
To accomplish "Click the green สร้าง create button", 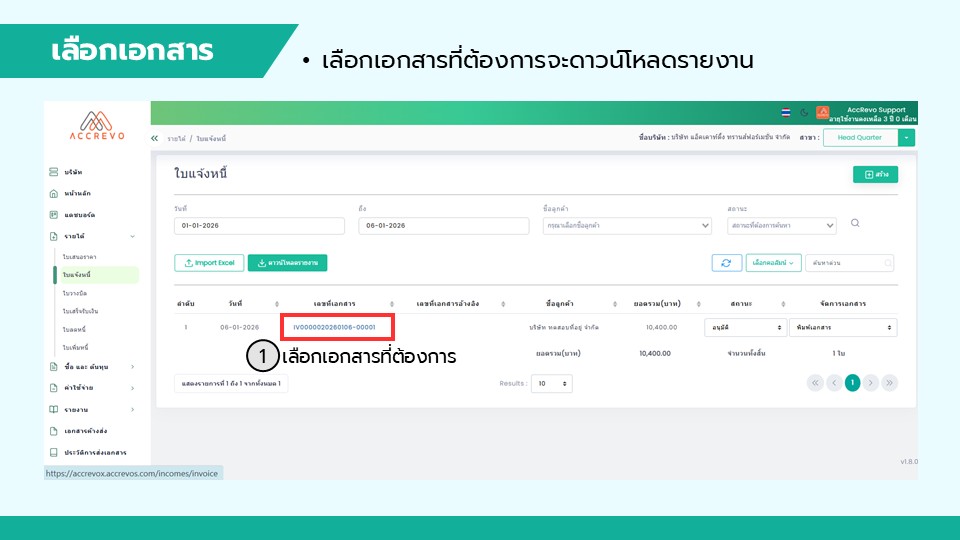I will tap(876, 175).
